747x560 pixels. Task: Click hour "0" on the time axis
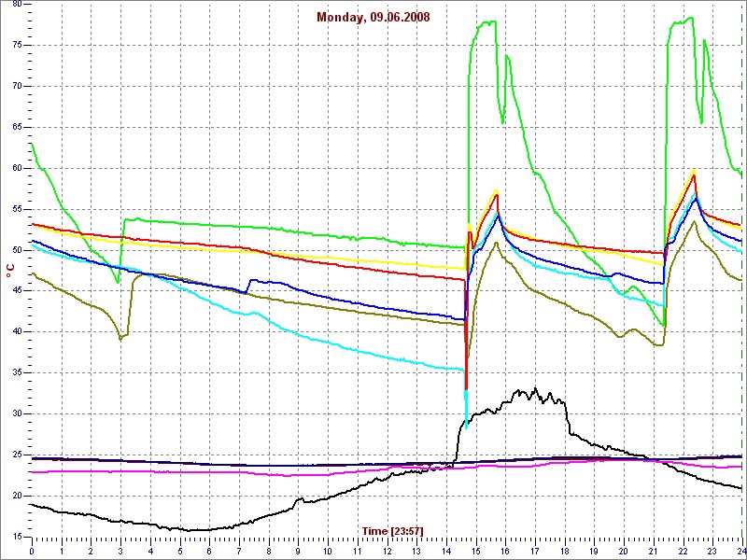32,551
